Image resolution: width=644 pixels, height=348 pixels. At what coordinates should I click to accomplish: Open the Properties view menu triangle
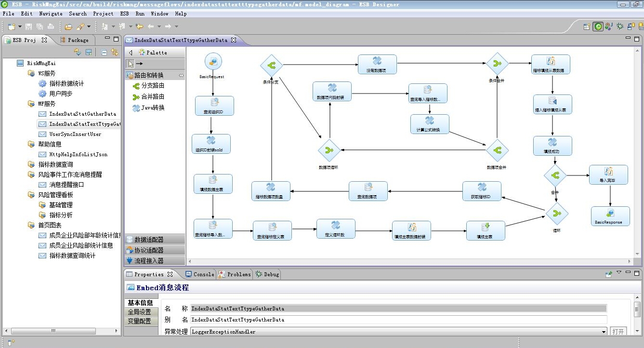tap(619, 273)
